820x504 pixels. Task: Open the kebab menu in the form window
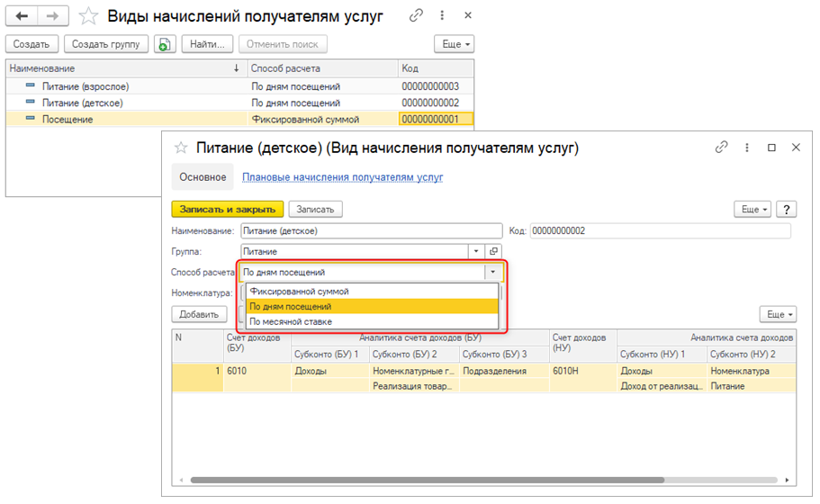tap(746, 148)
